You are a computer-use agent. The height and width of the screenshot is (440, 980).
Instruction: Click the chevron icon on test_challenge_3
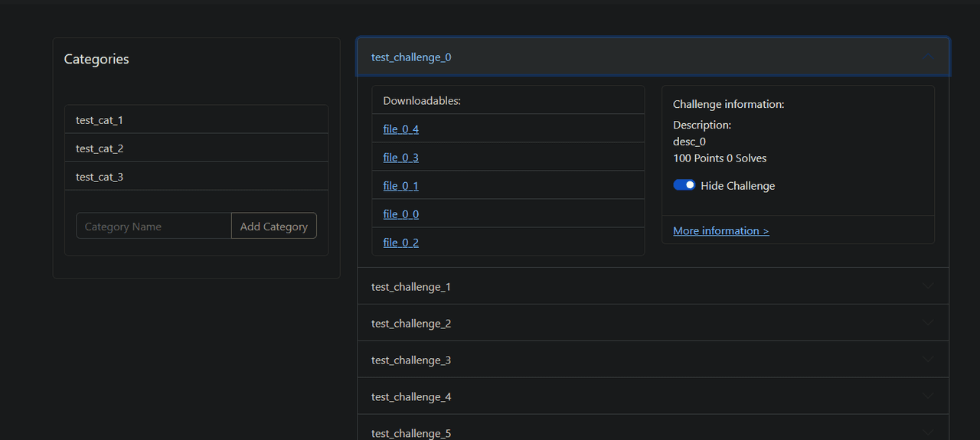pyautogui.click(x=927, y=360)
